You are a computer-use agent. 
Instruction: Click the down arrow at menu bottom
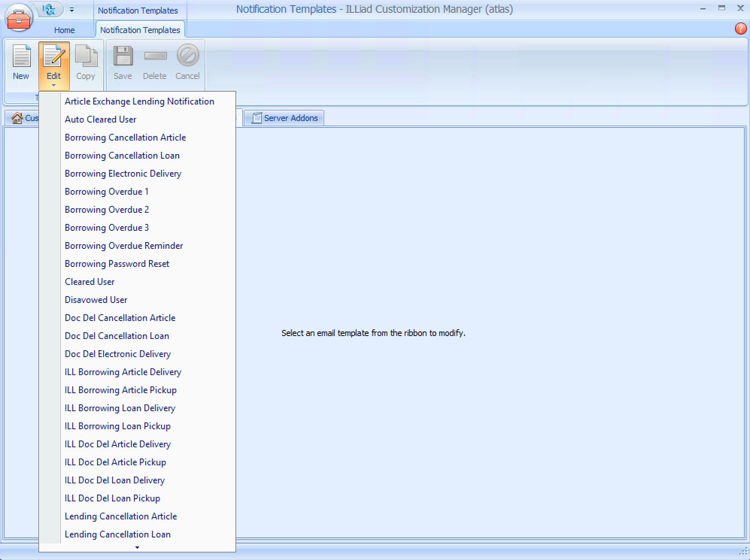(137, 548)
